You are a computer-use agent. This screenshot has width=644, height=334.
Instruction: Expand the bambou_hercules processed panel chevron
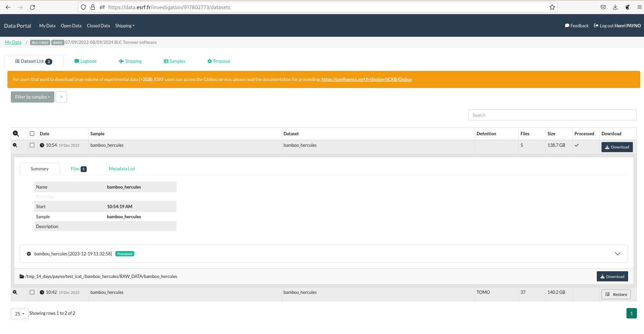coord(618,254)
